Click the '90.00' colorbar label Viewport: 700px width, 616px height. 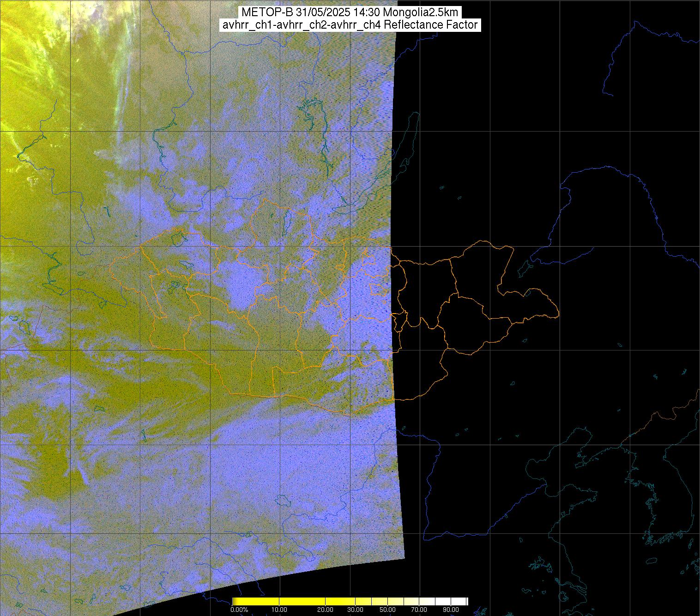pyautogui.click(x=451, y=610)
